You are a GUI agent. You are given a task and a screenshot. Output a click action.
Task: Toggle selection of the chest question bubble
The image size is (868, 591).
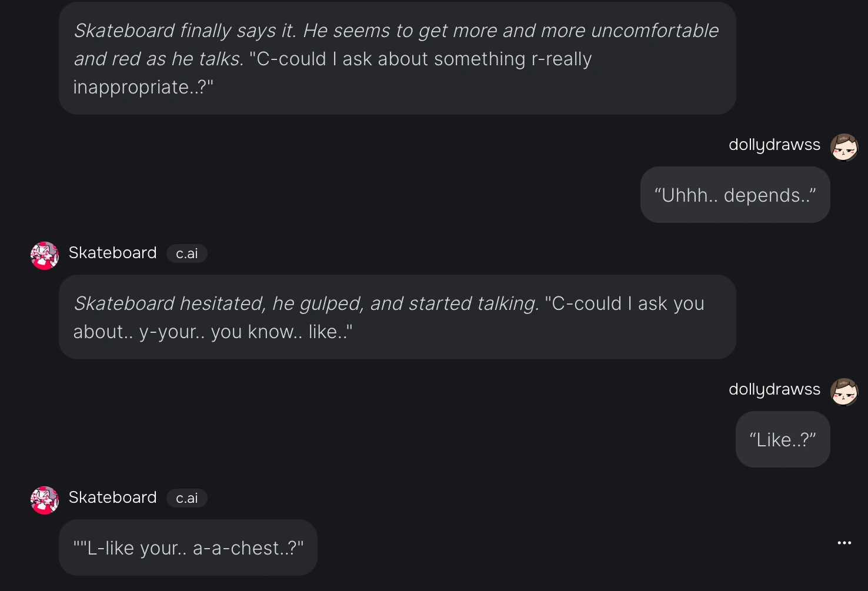pyautogui.click(x=188, y=547)
